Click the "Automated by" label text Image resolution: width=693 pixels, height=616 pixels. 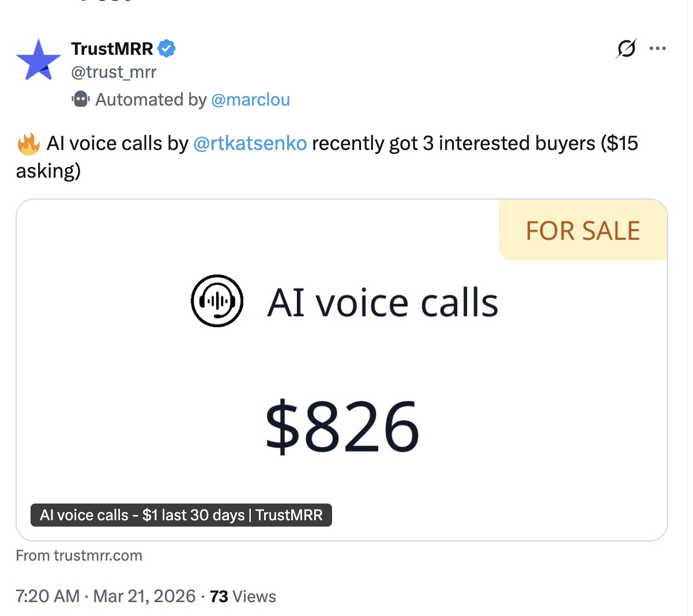[150, 100]
